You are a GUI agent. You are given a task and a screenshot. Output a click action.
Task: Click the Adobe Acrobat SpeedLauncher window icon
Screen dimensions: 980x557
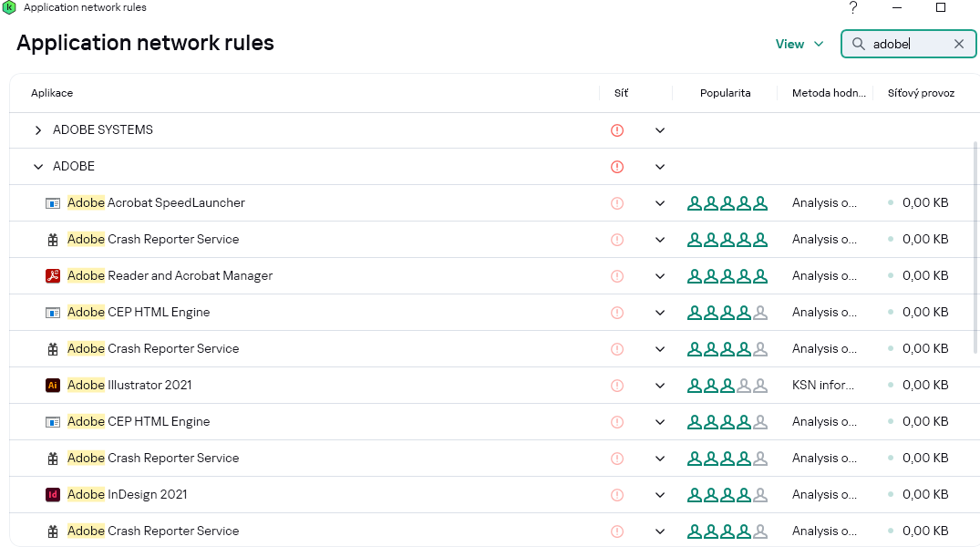[x=53, y=203]
